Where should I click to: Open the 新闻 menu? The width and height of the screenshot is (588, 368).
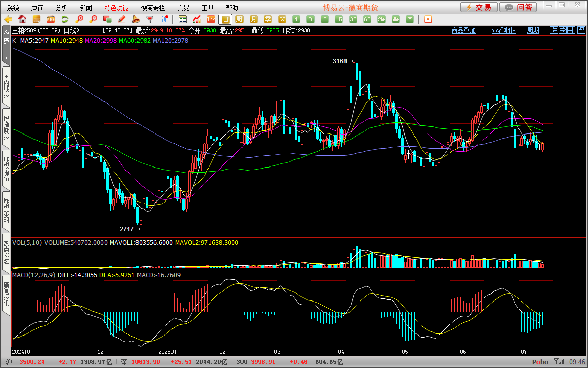(86, 8)
